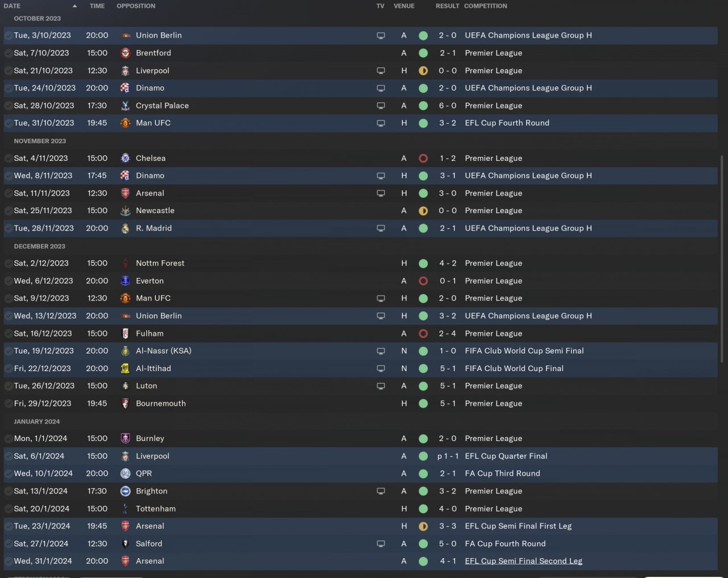
Task: Click the Brentford club crest
Action: (x=125, y=53)
